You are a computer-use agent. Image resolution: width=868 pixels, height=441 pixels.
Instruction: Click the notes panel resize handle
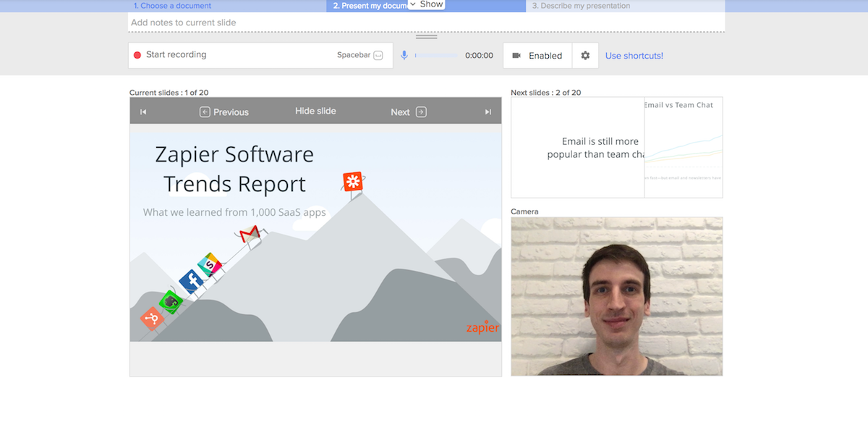click(x=427, y=36)
